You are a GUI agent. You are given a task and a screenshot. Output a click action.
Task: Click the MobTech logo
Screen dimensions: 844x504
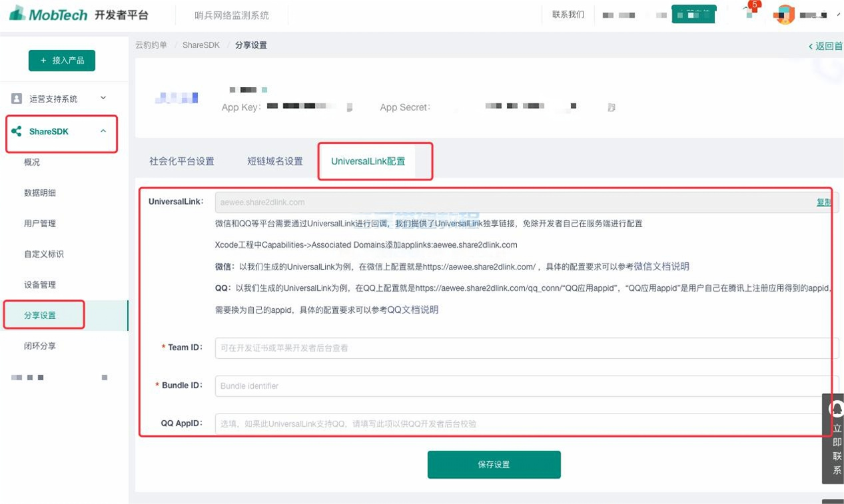coord(47,14)
